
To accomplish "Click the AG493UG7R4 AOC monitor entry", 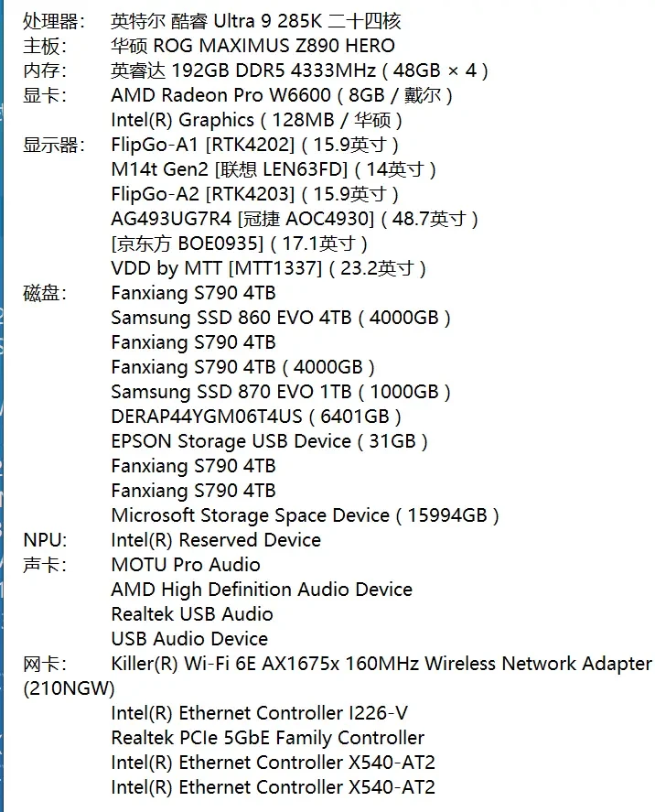I will 295,218.
